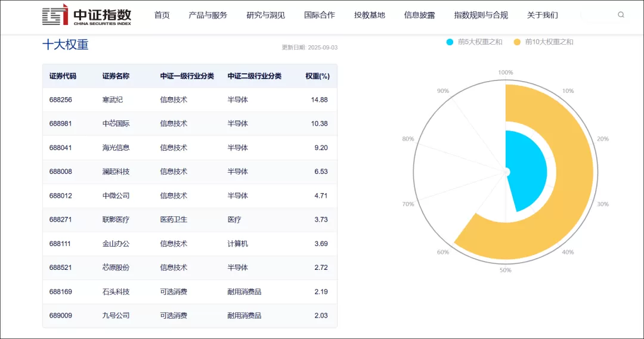Toggle the yellow top-10 weight legend dot
This screenshot has height=339, width=644.
pos(517,42)
